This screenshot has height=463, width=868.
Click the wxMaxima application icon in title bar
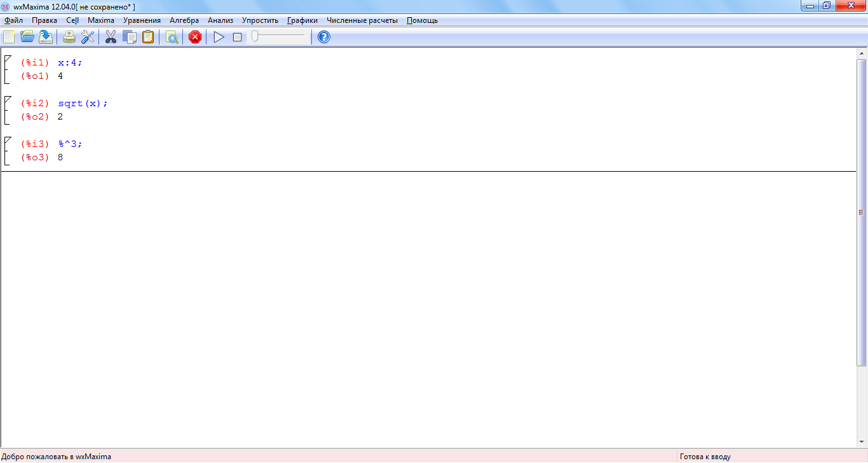[x=6, y=6]
